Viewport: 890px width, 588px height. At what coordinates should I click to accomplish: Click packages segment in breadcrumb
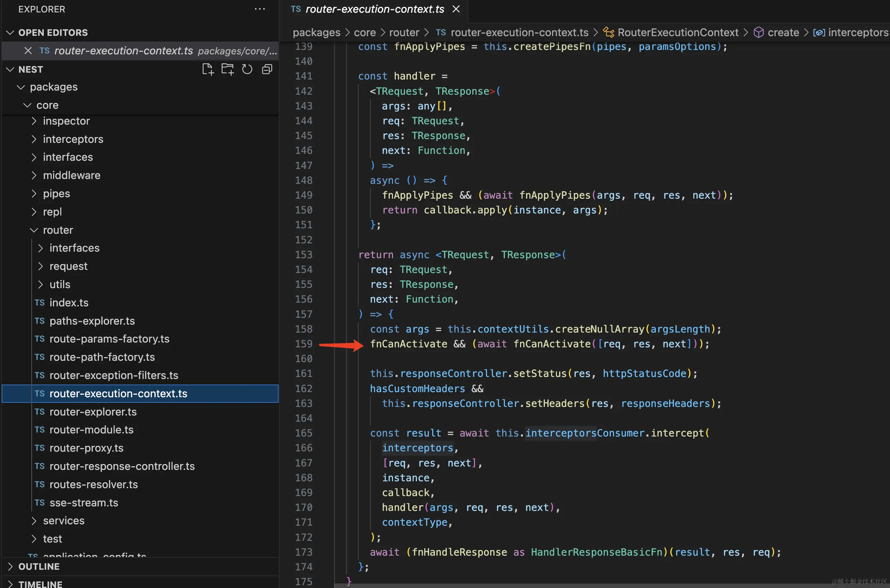[316, 33]
